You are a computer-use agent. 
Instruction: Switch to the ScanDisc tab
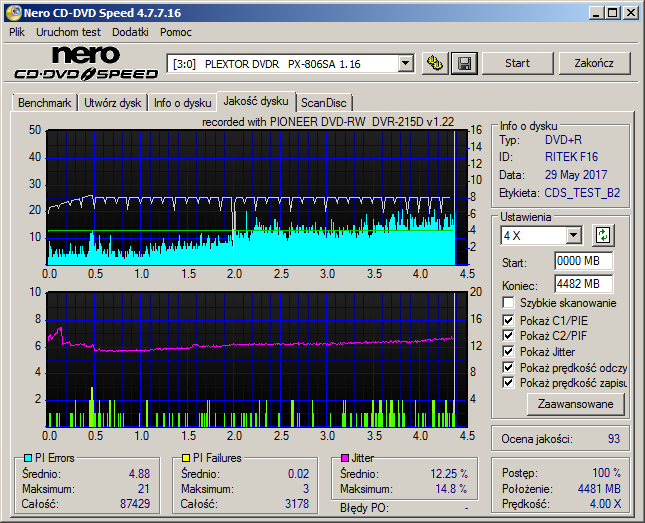tap(324, 103)
